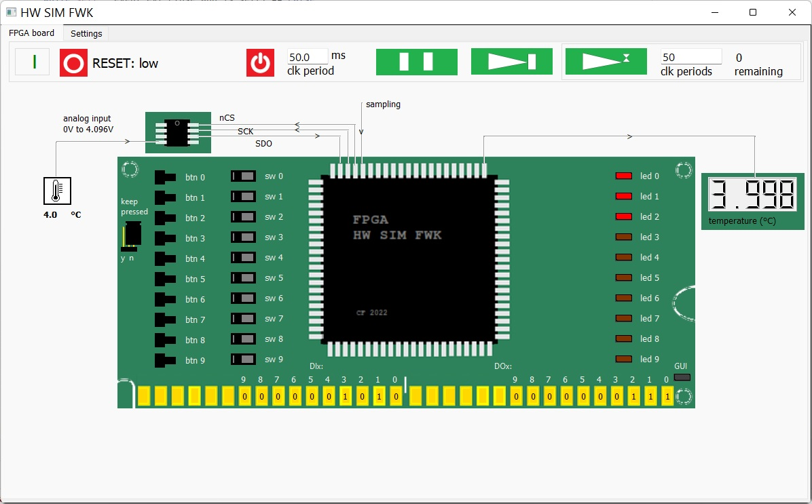Viewport: 812px width, 504px height.
Task: Click the red power button
Action: pyautogui.click(x=260, y=62)
